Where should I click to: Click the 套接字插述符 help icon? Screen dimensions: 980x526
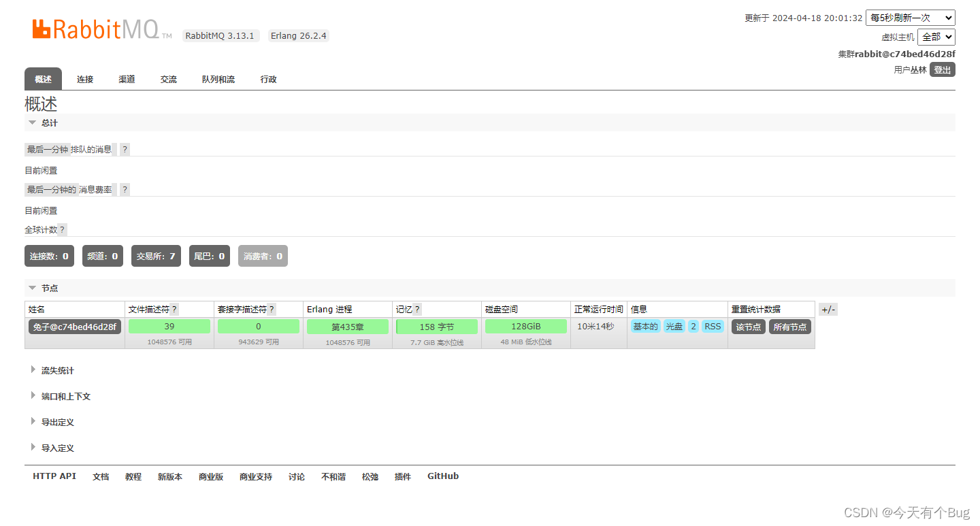pos(274,308)
